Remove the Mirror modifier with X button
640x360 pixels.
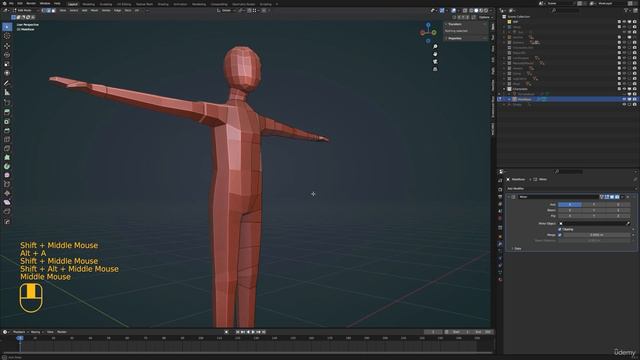pyautogui.click(x=627, y=197)
